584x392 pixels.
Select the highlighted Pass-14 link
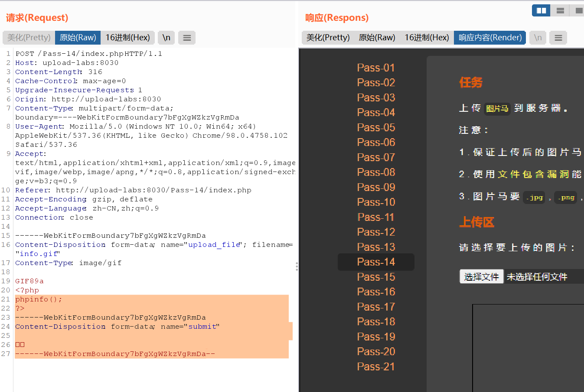376,262
